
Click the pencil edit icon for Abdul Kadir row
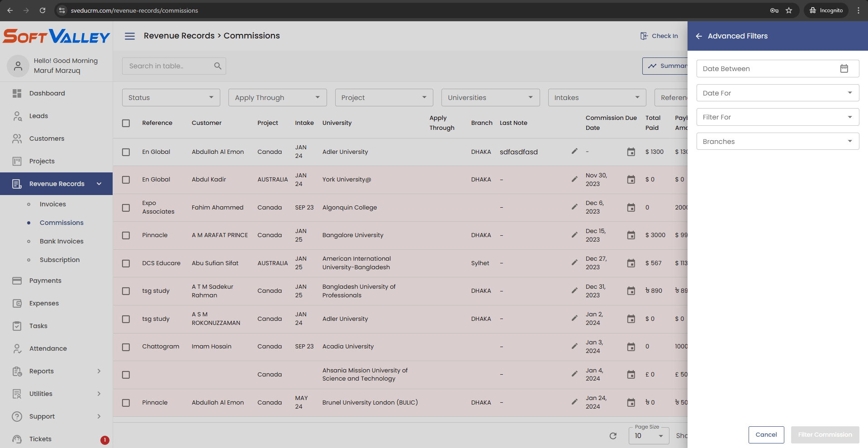point(574,179)
